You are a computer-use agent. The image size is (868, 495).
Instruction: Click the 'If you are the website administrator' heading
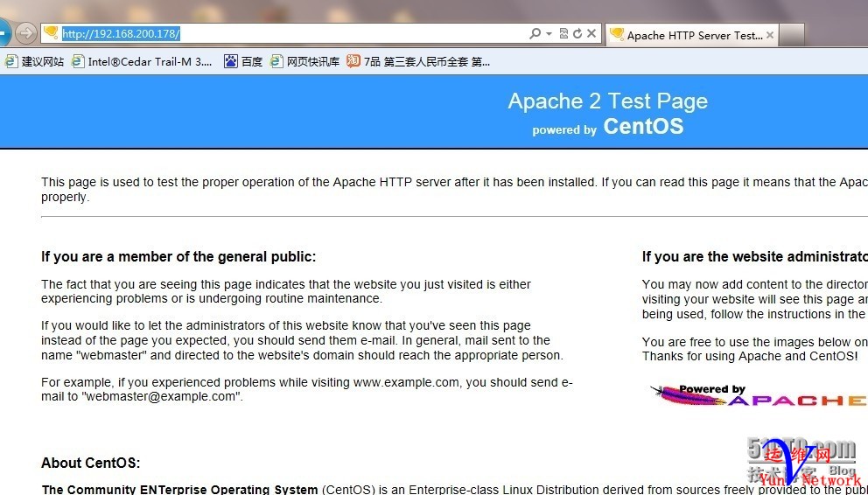754,256
